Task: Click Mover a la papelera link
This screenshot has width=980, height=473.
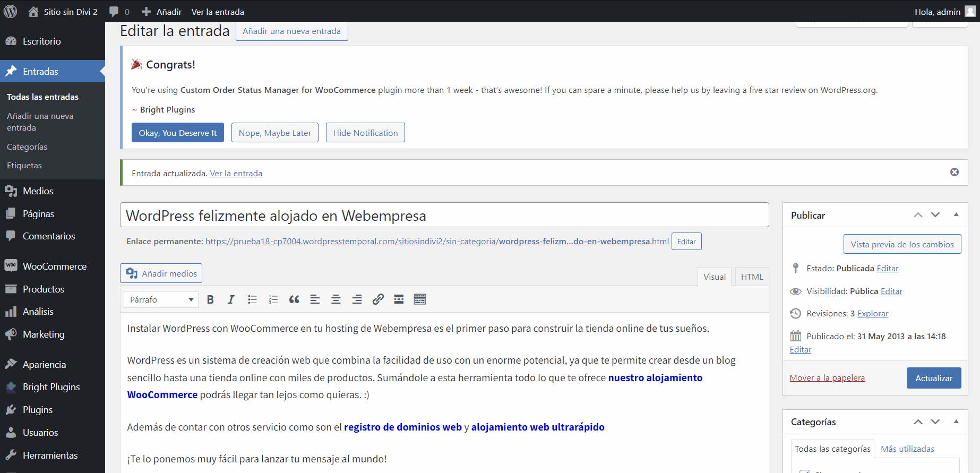Action: tap(827, 378)
